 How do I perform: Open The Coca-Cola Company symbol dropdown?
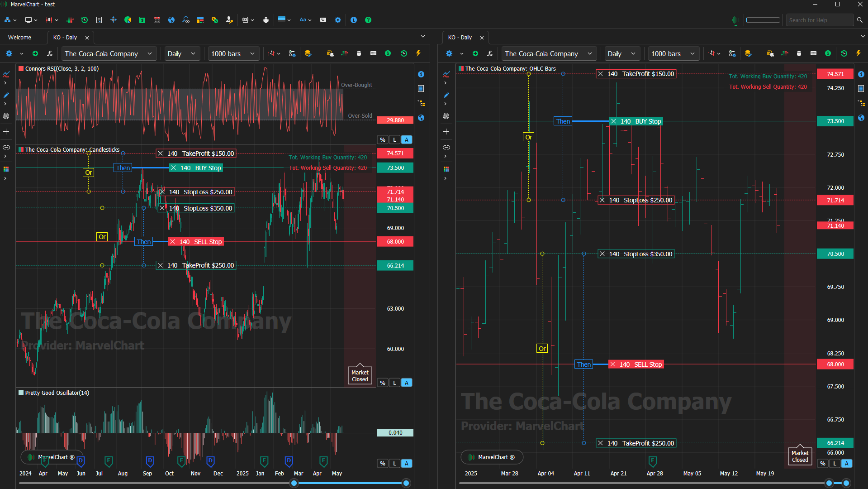tap(109, 53)
